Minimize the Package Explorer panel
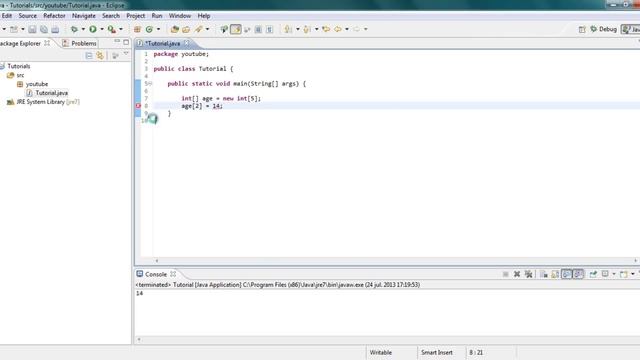Image resolution: width=640 pixels, height=360 pixels. click(117, 42)
